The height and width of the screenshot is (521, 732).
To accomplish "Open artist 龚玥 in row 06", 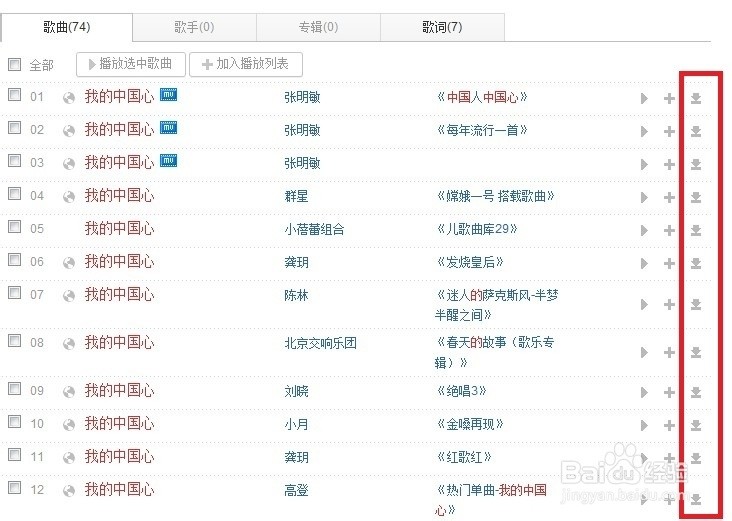I will (x=296, y=262).
